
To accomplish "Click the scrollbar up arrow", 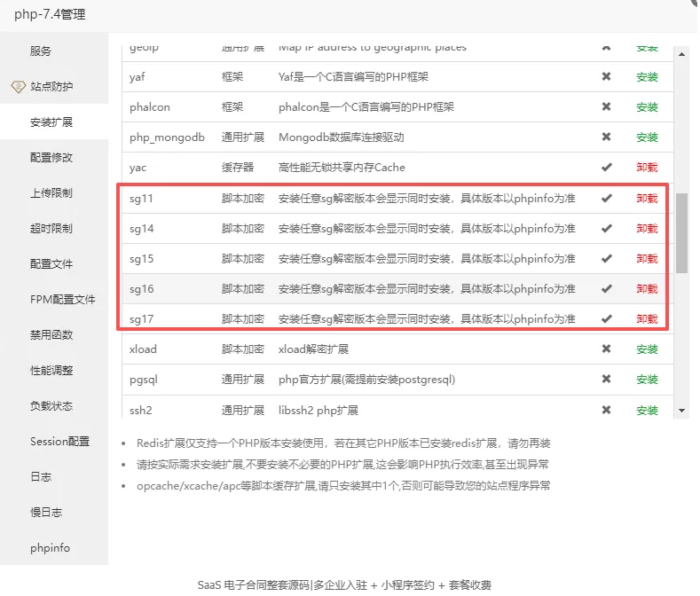I will coord(681,54).
